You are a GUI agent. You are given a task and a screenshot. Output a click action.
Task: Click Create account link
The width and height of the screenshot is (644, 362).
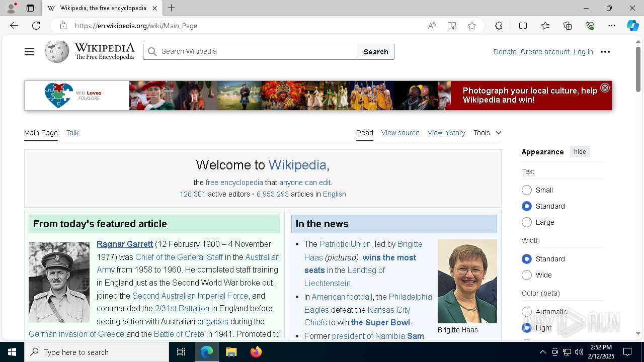(545, 52)
